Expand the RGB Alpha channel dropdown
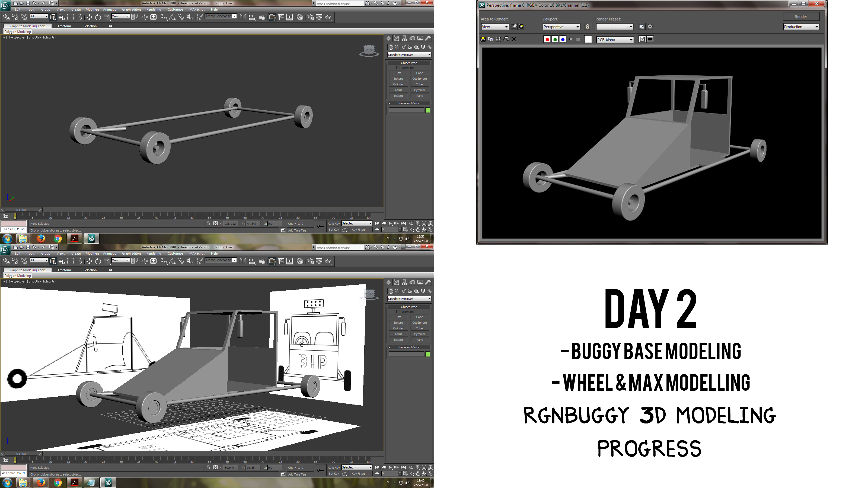The width and height of the screenshot is (868, 488). [615, 40]
